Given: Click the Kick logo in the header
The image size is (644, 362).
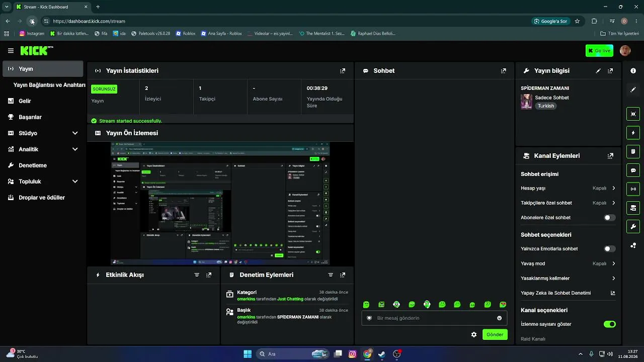Looking at the screenshot, I should pyautogui.click(x=37, y=50).
